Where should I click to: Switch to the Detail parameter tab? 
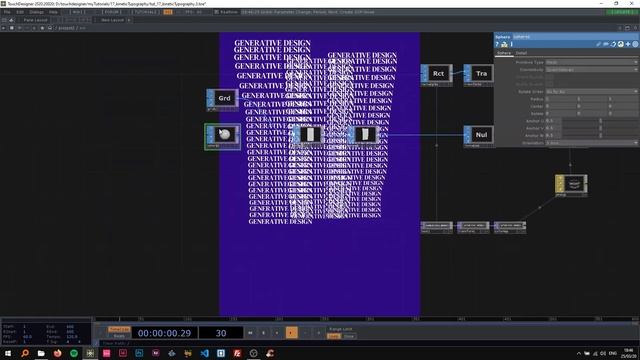click(x=521, y=53)
